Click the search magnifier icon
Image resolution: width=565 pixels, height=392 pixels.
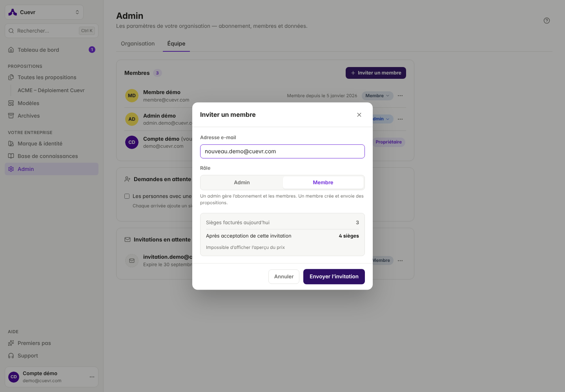[11, 31]
